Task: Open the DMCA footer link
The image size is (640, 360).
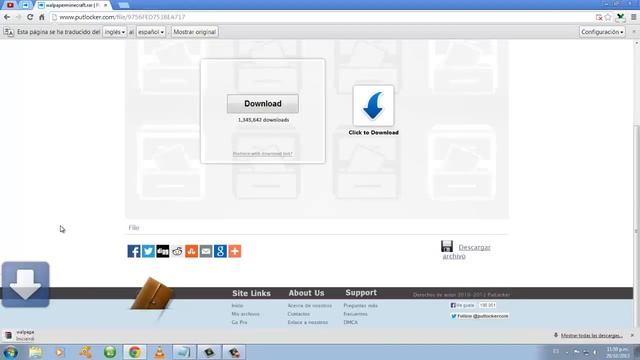Action: pos(351,322)
